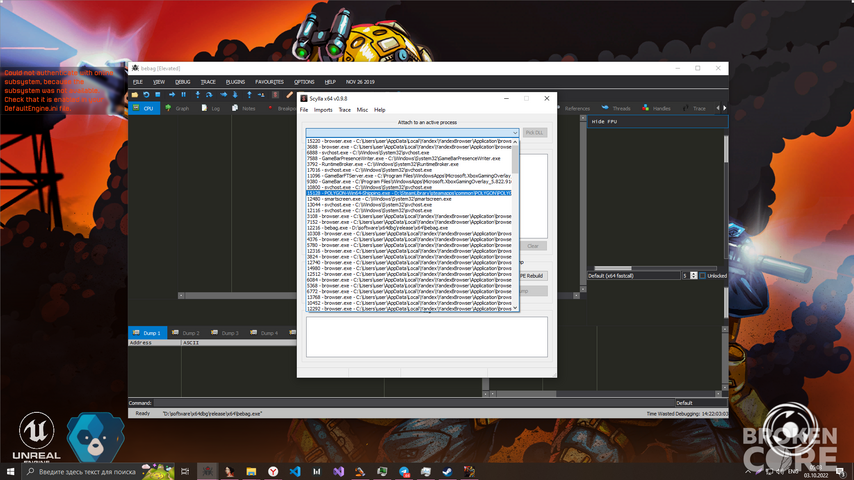Click the step over icon
Image resolution: width=854 pixels, height=480 pixels.
click(x=209, y=95)
